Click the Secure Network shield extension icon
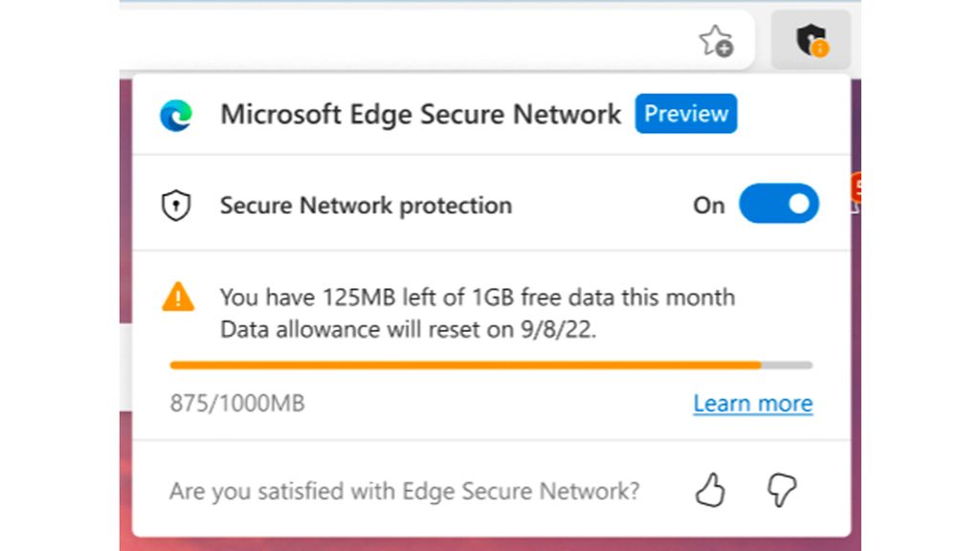 tap(807, 40)
